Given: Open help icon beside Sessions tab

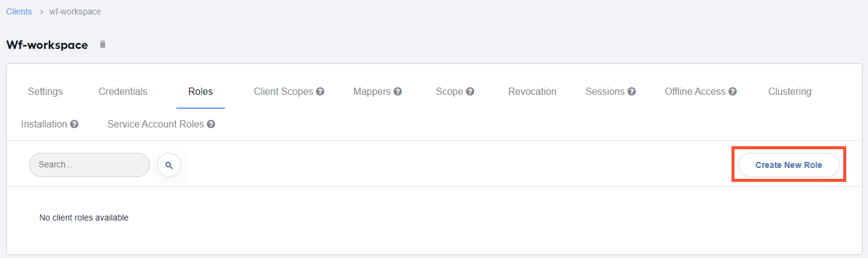Looking at the screenshot, I should (x=632, y=92).
